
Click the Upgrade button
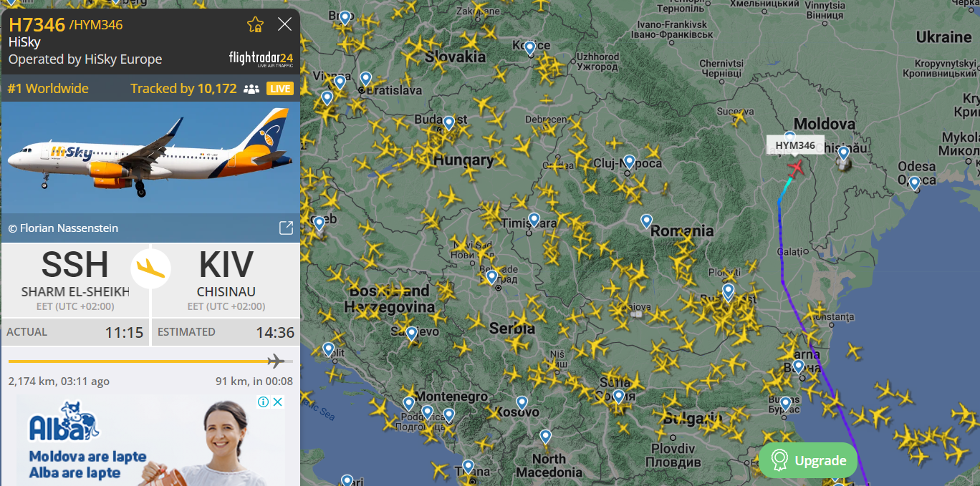coord(807,460)
